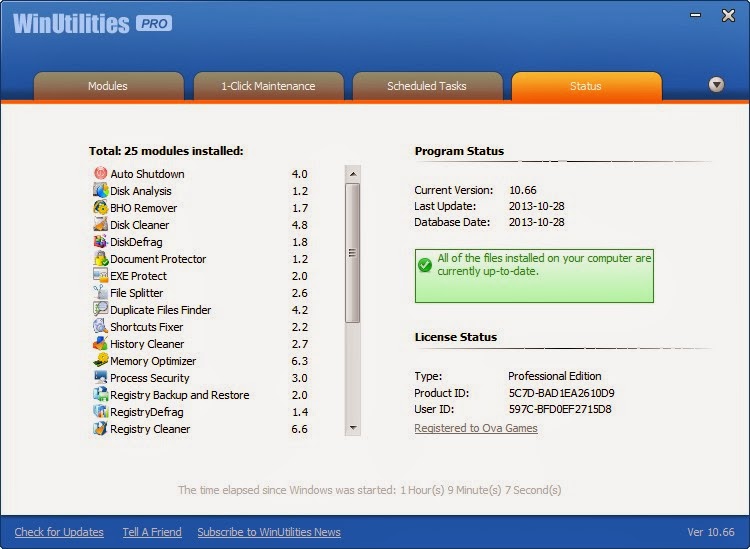
Task: Click the History Cleaner icon
Action: pos(100,343)
